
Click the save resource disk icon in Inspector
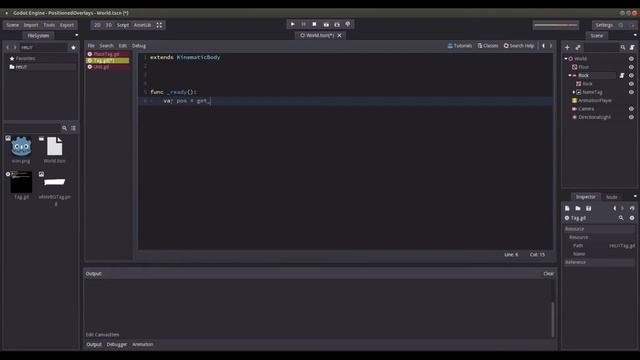(588, 208)
